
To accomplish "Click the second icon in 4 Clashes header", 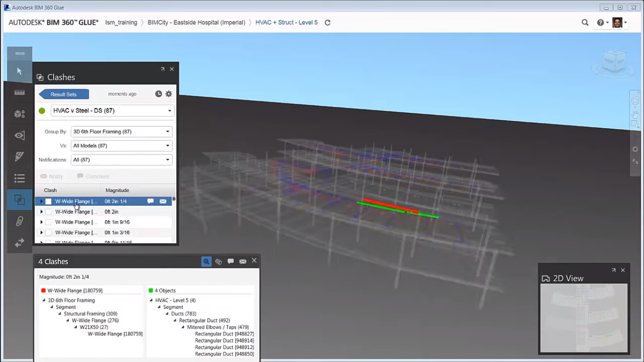I will [218, 262].
